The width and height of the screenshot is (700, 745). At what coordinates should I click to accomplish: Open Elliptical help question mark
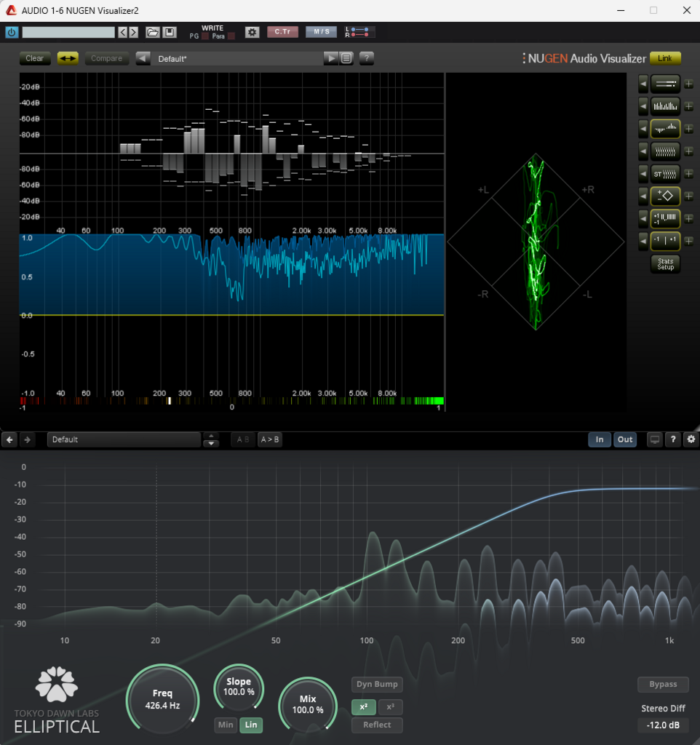pyautogui.click(x=673, y=439)
